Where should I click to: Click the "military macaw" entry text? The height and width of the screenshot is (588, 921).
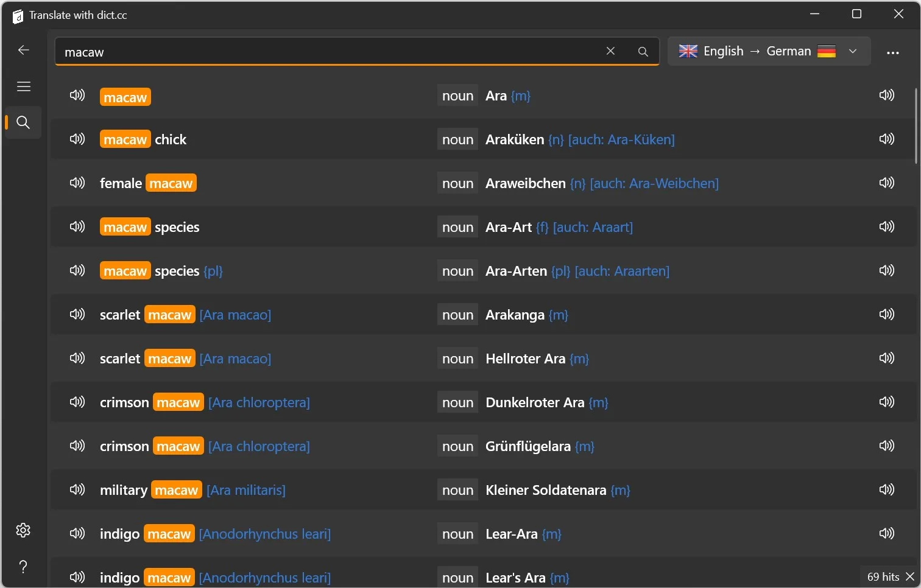tap(151, 490)
